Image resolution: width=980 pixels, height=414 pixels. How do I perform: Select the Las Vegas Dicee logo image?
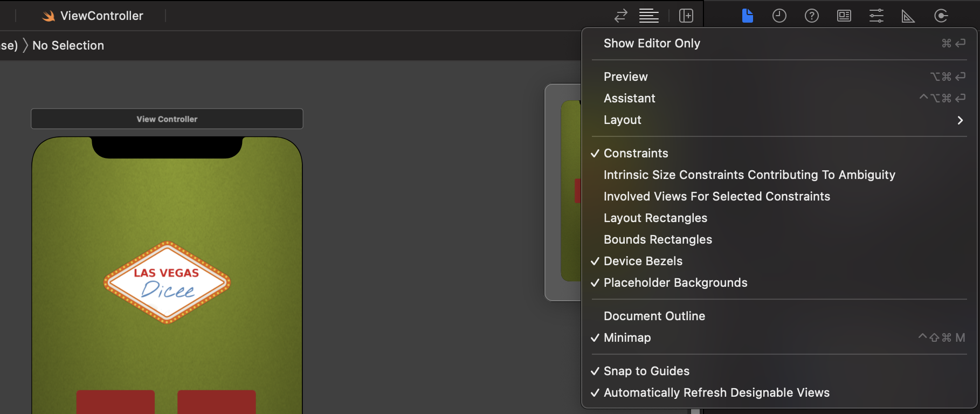point(167,282)
